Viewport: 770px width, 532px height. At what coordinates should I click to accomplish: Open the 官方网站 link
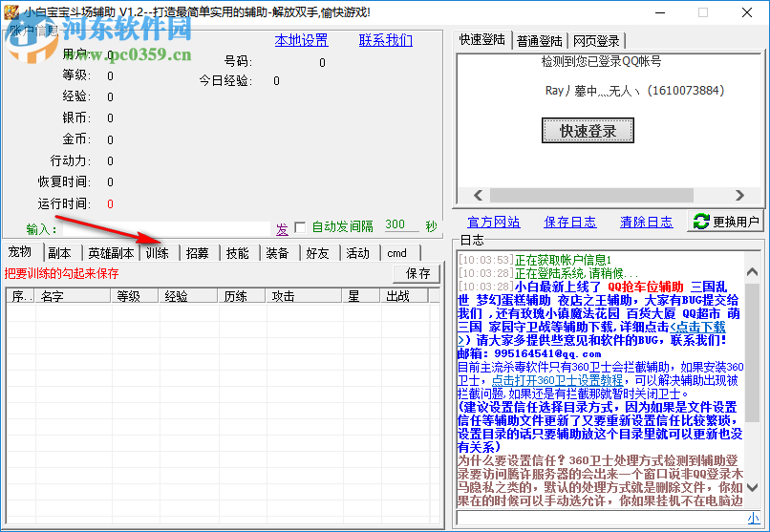pyautogui.click(x=493, y=223)
